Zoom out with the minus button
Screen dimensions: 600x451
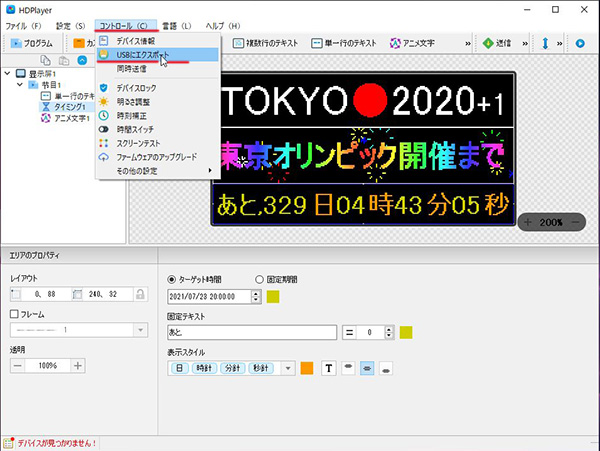[x=575, y=222]
